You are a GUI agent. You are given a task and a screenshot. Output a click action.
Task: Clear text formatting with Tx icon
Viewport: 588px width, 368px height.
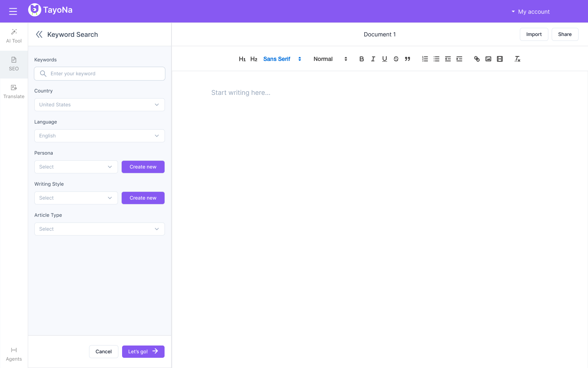tap(517, 59)
